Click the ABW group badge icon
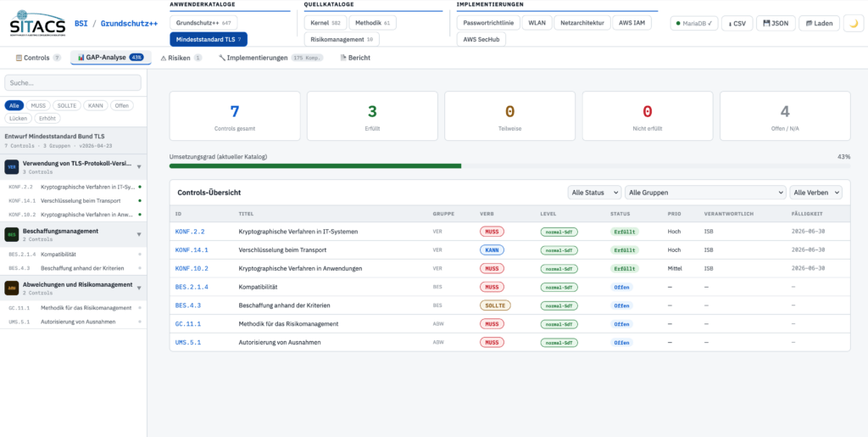868x437 pixels. (x=12, y=288)
